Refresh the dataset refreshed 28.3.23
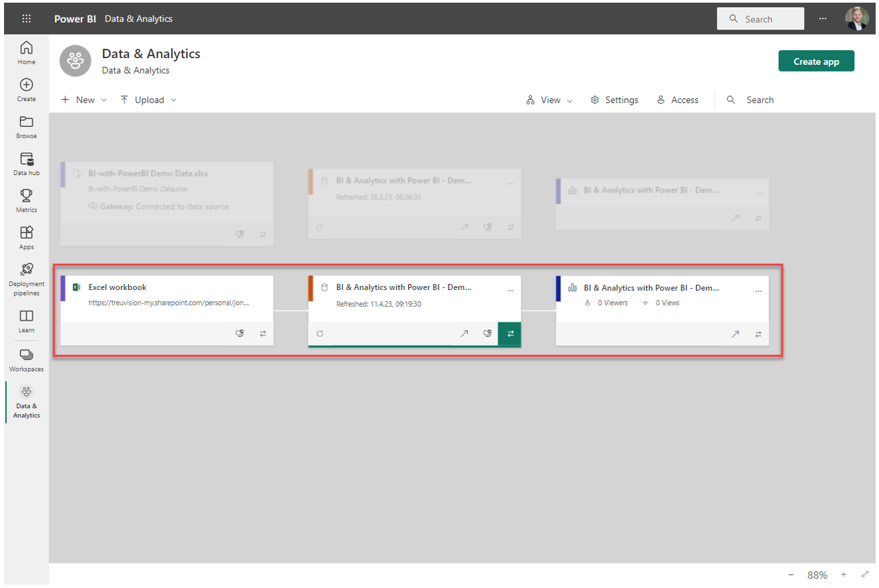The height and width of the screenshot is (588, 879). click(x=320, y=227)
